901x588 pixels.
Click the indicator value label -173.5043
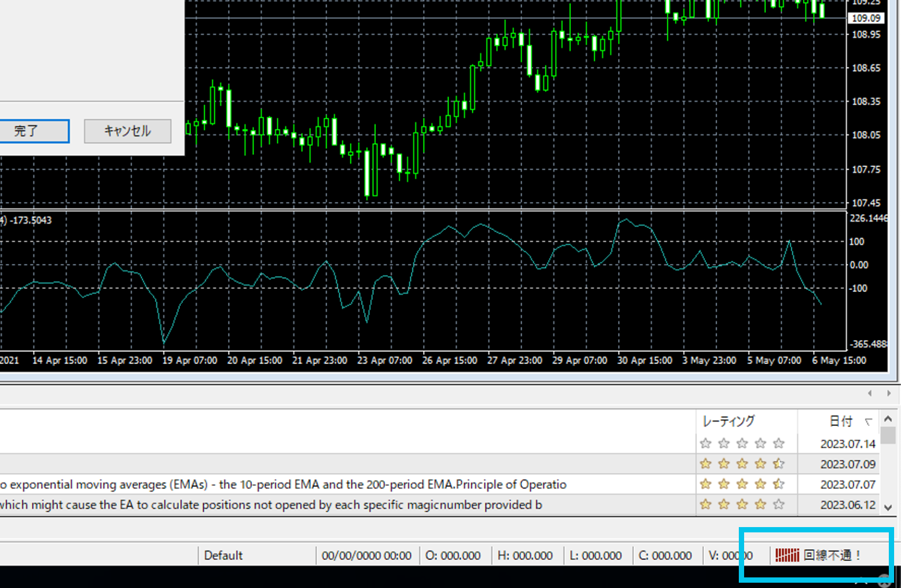click(30, 220)
